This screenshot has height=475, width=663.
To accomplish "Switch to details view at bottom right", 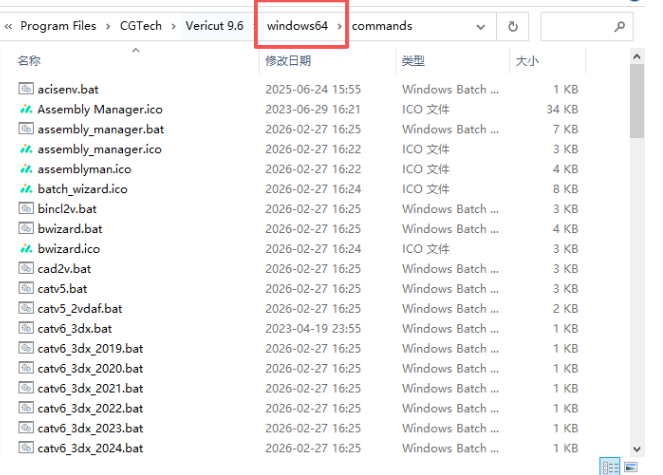I will 611,466.
